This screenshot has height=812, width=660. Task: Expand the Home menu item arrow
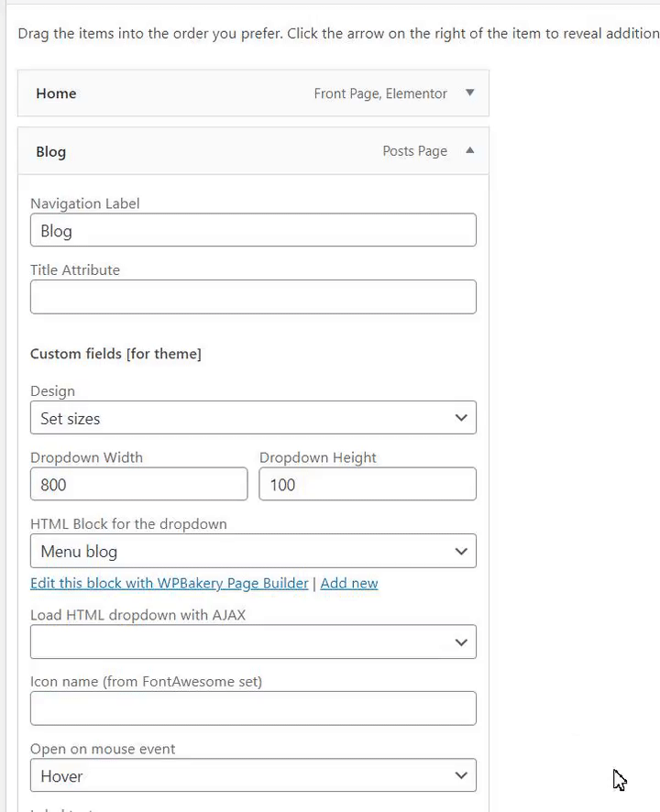(469, 93)
